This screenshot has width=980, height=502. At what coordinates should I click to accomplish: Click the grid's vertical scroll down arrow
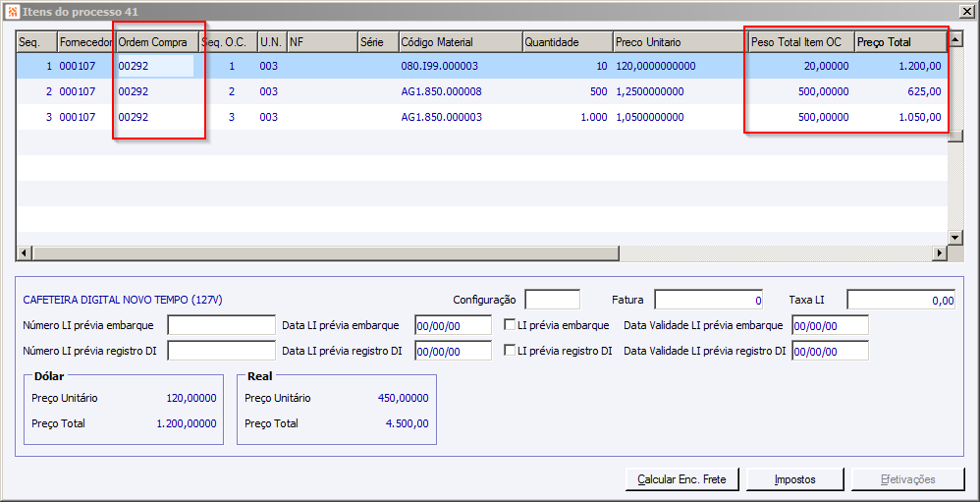pos(954,238)
